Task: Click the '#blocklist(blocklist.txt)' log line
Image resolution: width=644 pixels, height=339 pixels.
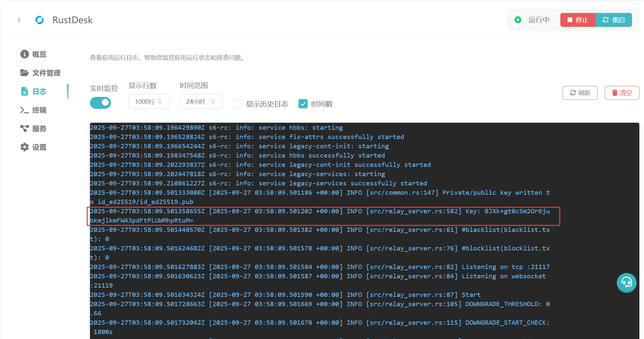Action: coord(320,253)
